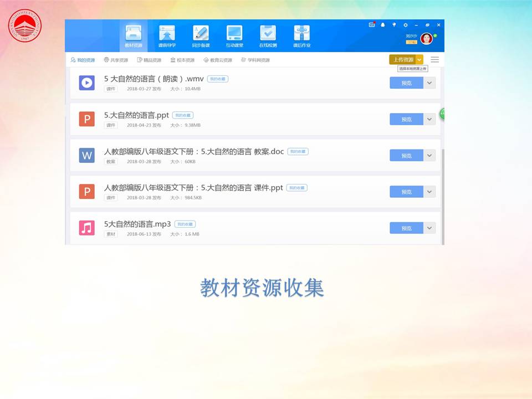Image resolution: width=532 pixels, height=399 pixels.
Task: Expand options arrow for the .mp3 file
Action: 430,228
